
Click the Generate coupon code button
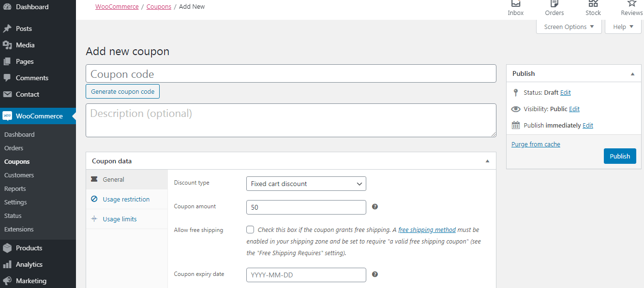[x=122, y=91]
